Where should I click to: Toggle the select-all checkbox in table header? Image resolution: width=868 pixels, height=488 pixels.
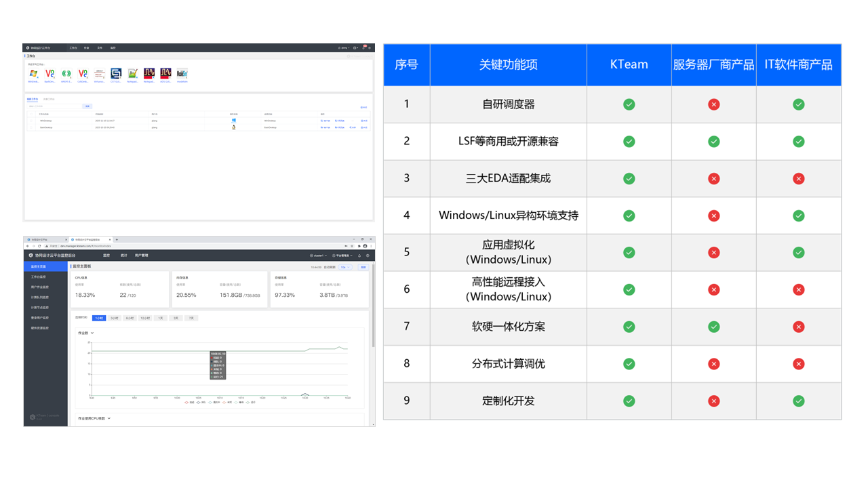[31, 114]
